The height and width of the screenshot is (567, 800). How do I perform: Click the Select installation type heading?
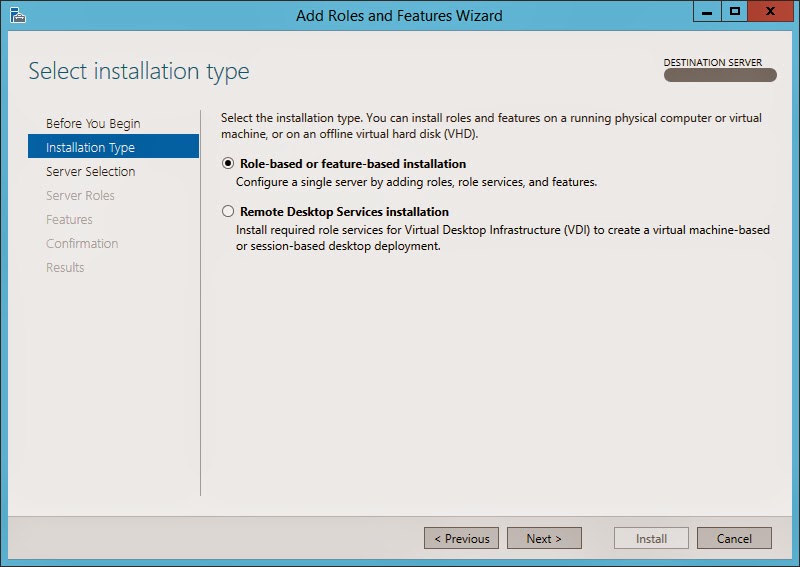pyautogui.click(x=139, y=71)
